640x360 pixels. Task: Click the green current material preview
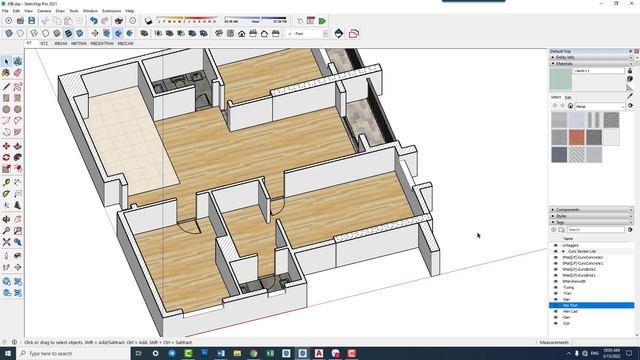(561, 79)
